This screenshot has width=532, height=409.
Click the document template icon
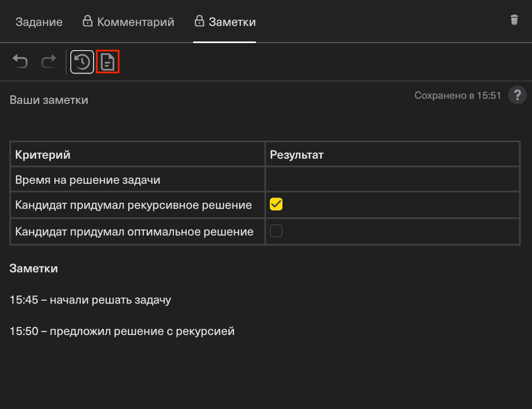click(108, 62)
